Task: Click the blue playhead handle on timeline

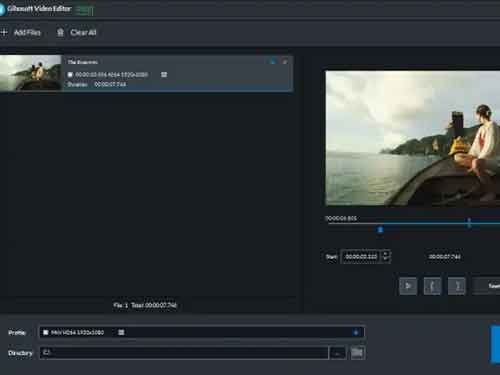Action: (x=380, y=230)
